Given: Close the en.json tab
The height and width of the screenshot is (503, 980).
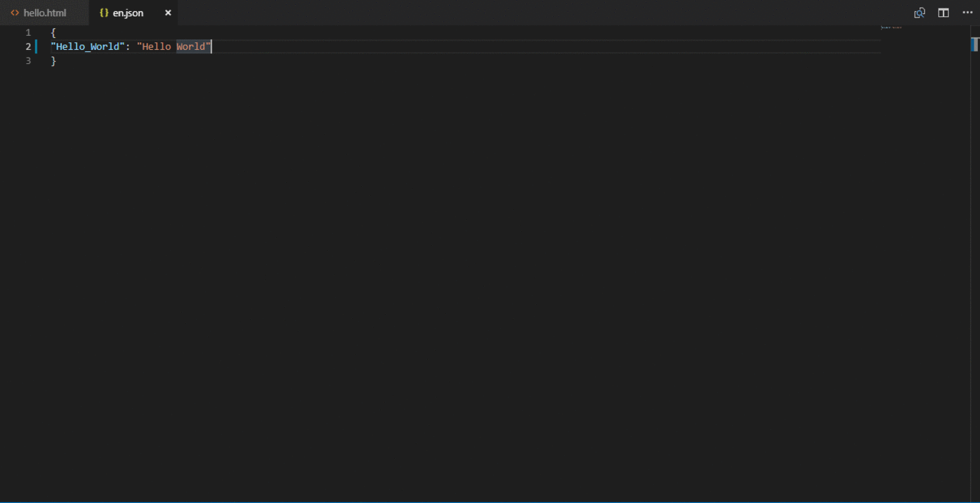Looking at the screenshot, I should coord(168,13).
